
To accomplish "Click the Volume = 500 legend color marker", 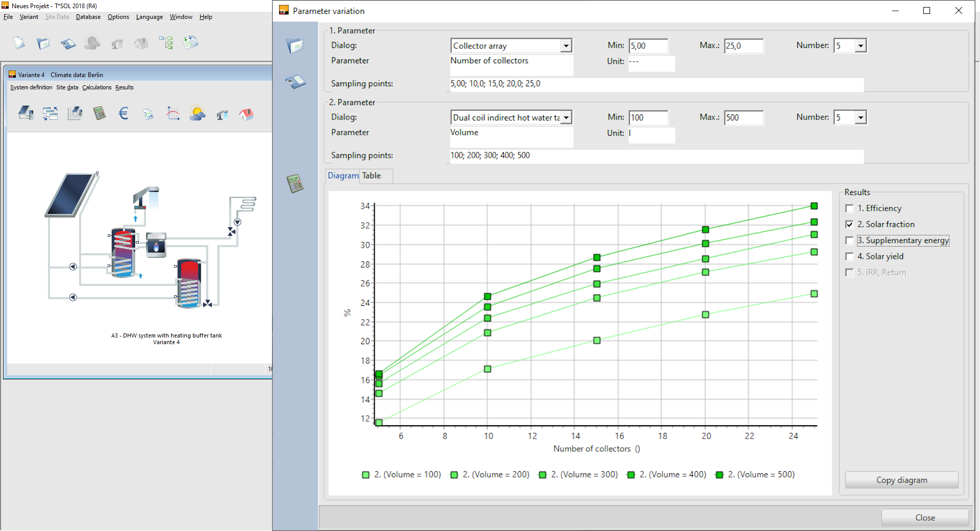I will [719, 475].
